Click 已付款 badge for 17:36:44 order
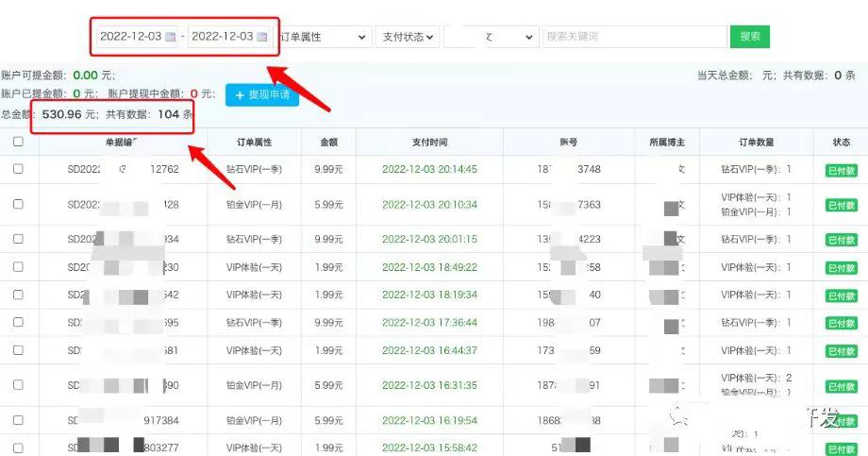Screen dimensions: 868x456 pyautogui.click(x=842, y=324)
